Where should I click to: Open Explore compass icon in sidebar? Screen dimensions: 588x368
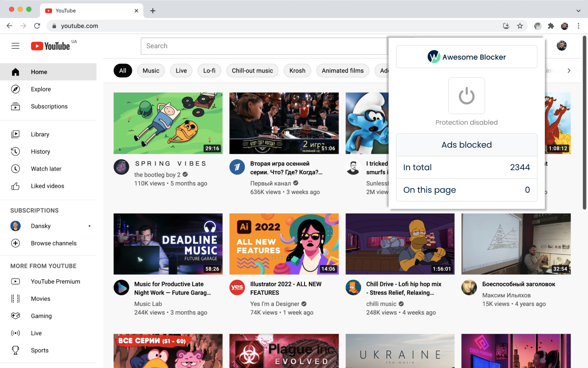click(x=16, y=89)
